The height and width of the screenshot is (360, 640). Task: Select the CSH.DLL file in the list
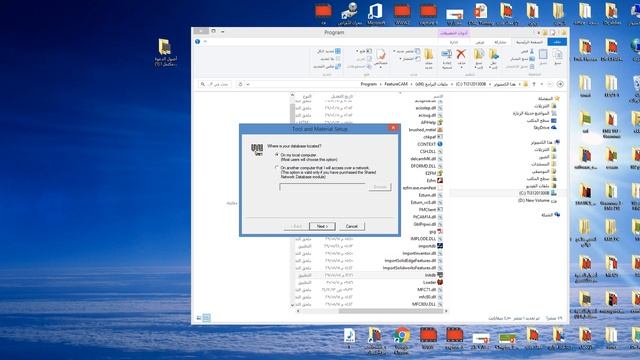431,151
